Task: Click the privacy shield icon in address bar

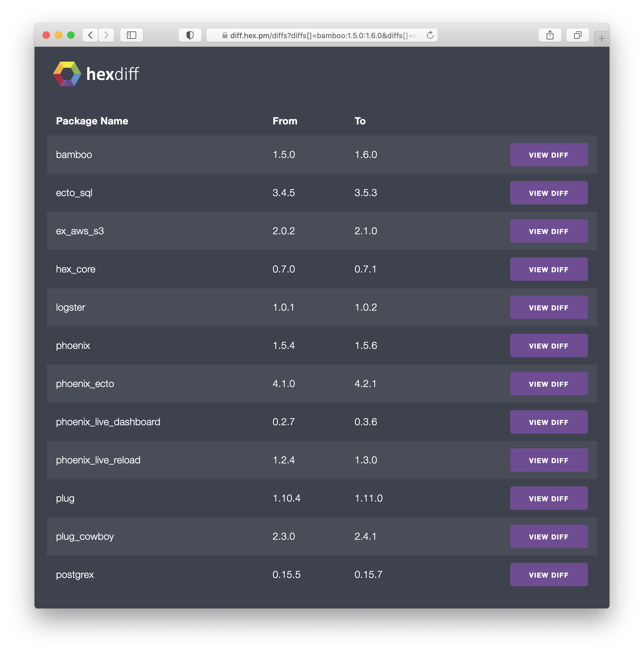Action: tap(190, 35)
